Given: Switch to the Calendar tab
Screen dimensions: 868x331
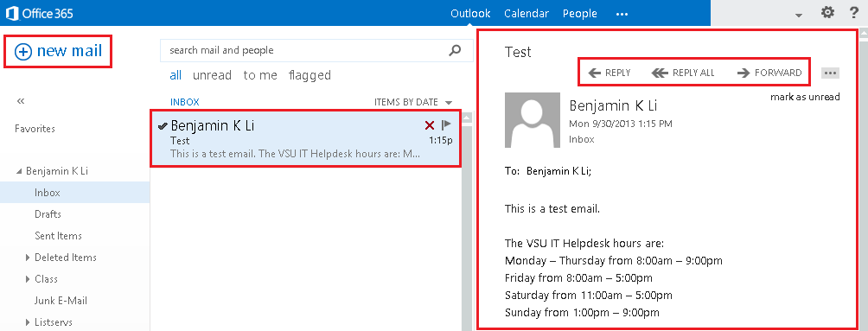Looking at the screenshot, I should pos(527,13).
